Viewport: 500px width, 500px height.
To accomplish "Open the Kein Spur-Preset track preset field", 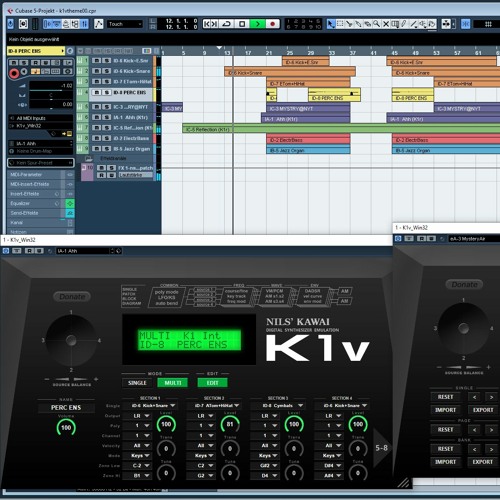I will tap(41, 163).
